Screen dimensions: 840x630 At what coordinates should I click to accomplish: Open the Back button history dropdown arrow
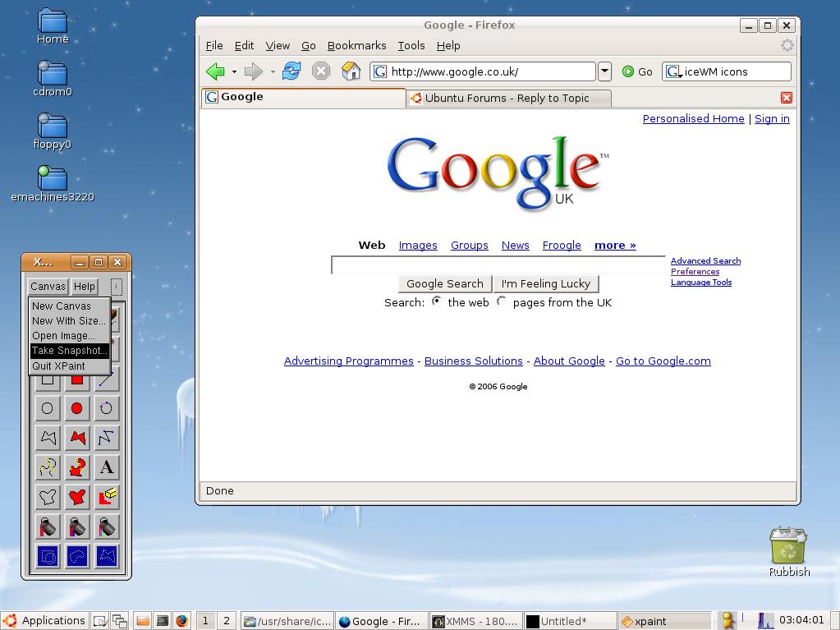pyautogui.click(x=234, y=71)
